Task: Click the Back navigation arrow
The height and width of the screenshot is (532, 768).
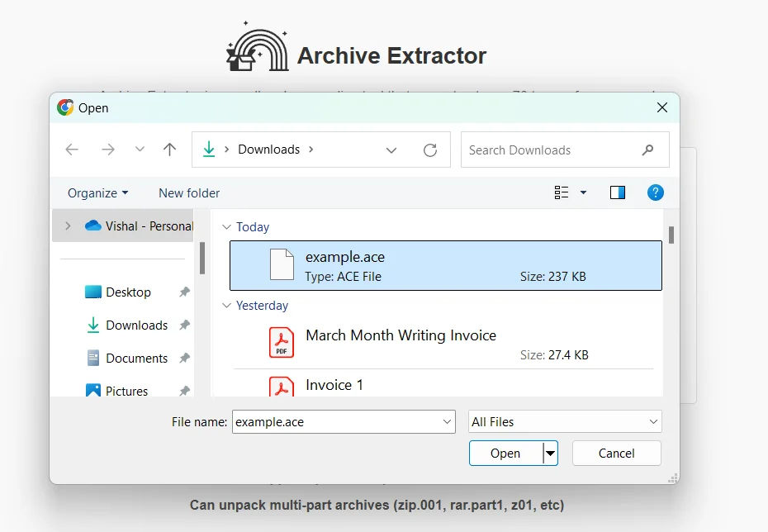Action: coord(72,150)
